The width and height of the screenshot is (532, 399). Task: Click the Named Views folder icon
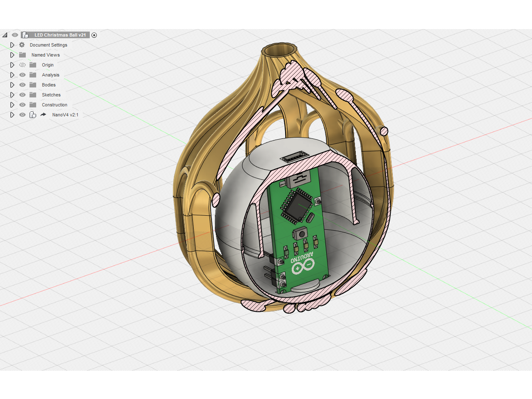click(x=22, y=55)
